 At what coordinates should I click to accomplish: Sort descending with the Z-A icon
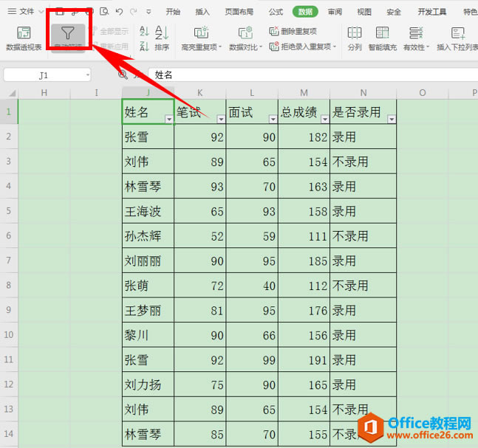pyautogui.click(x=144, y=46)
